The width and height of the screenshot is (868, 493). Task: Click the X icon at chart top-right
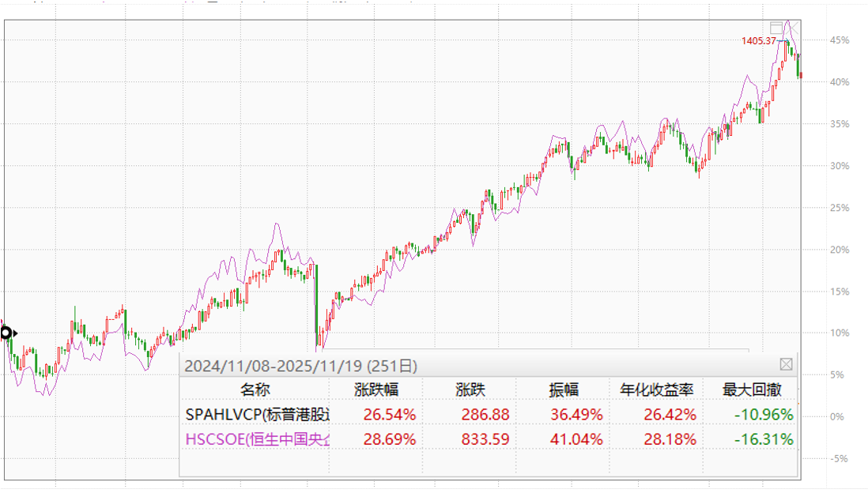tap(794, 28)
